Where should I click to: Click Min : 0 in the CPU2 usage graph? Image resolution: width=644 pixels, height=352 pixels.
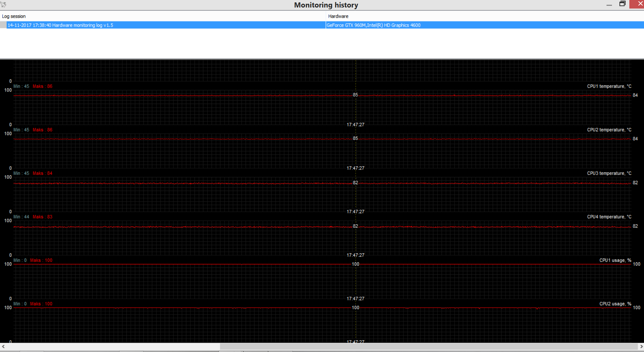pyautogui.click(x=20, y=304)
